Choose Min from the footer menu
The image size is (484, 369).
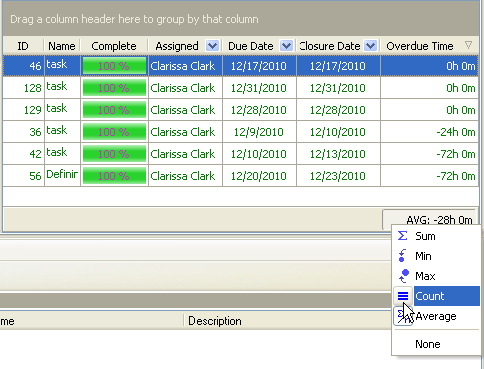tap(436, 256)
